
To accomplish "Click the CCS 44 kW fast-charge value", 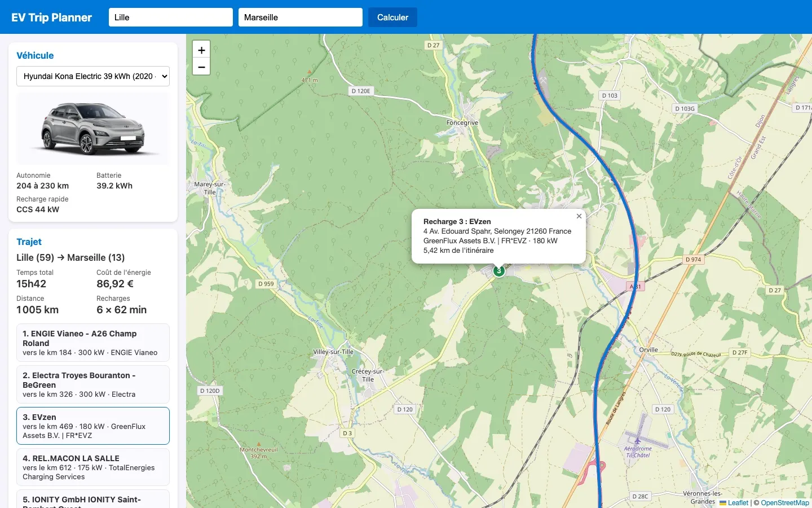I will pos(38,209).
